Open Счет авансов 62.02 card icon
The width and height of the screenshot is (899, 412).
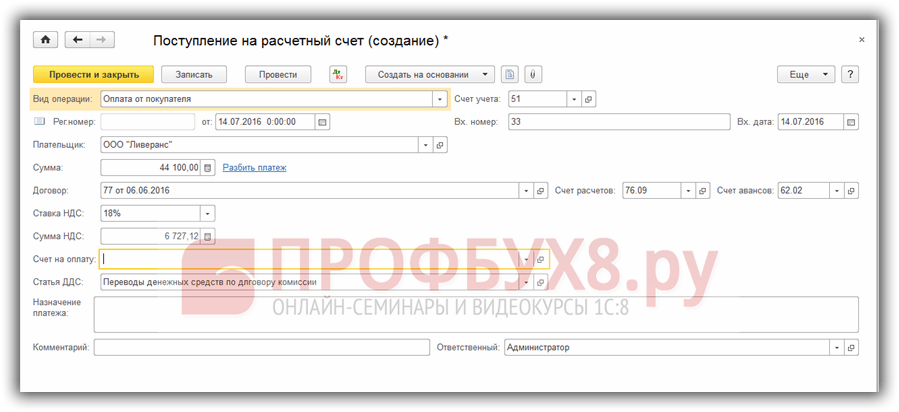click(851, 191)
